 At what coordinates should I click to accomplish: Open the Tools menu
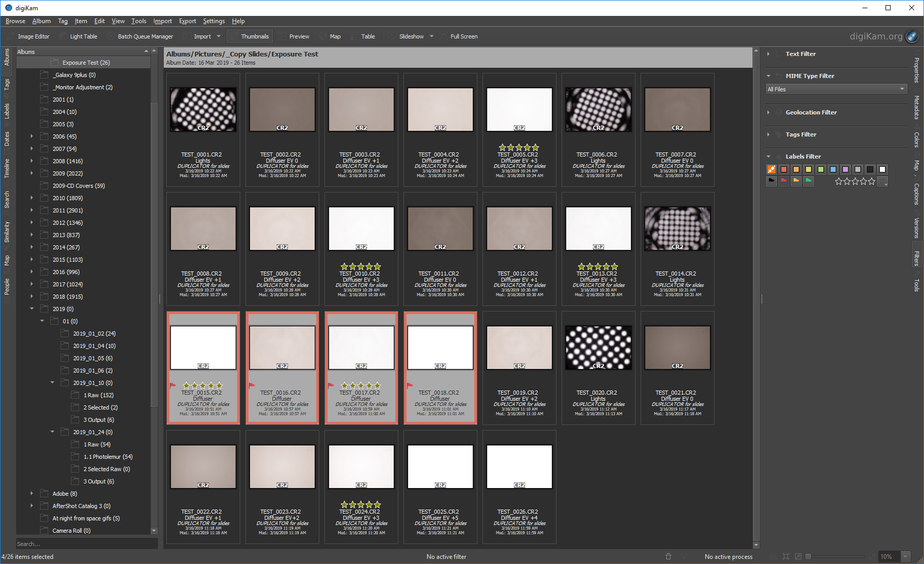click(139, 21)
